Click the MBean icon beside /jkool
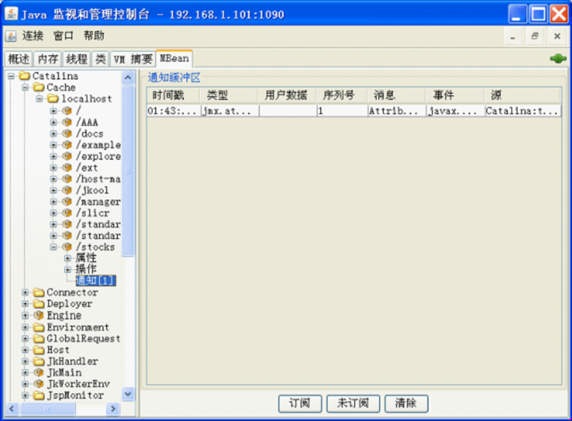 click(67, 190)
